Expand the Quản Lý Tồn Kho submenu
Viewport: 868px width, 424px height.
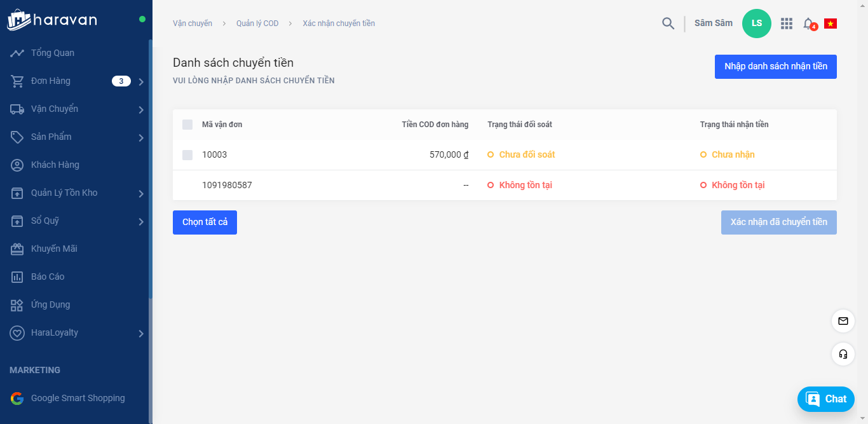[141, 193]
